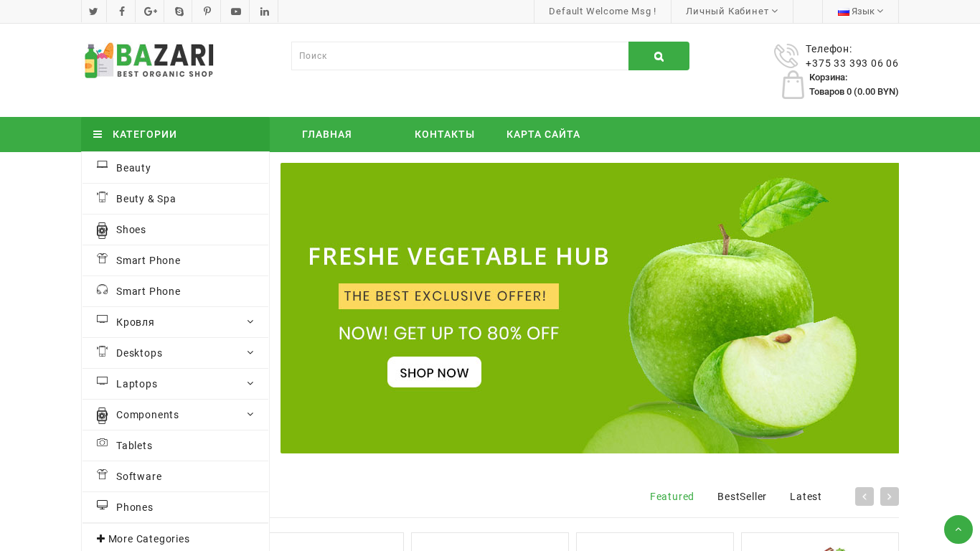Open the Skype icon in top bar
Image resolution: width=980 pixels, height=551 pixels.
[x=179, y=11]
